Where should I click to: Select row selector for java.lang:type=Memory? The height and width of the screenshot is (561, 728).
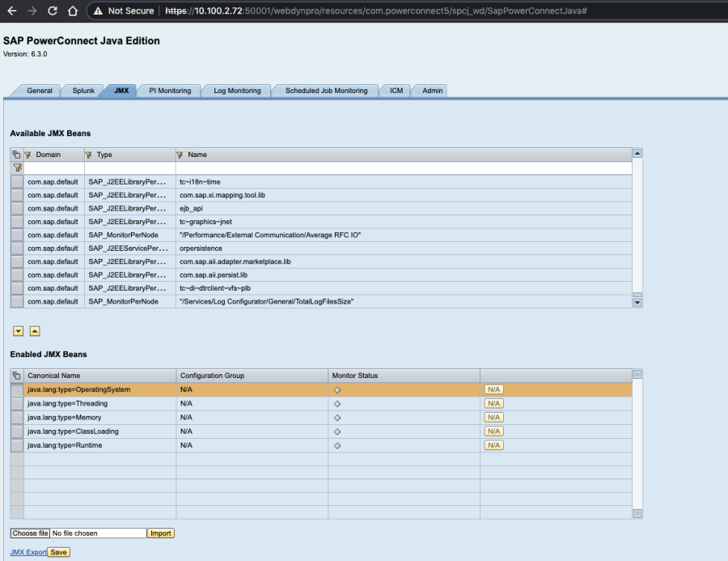tap(17, 417)
